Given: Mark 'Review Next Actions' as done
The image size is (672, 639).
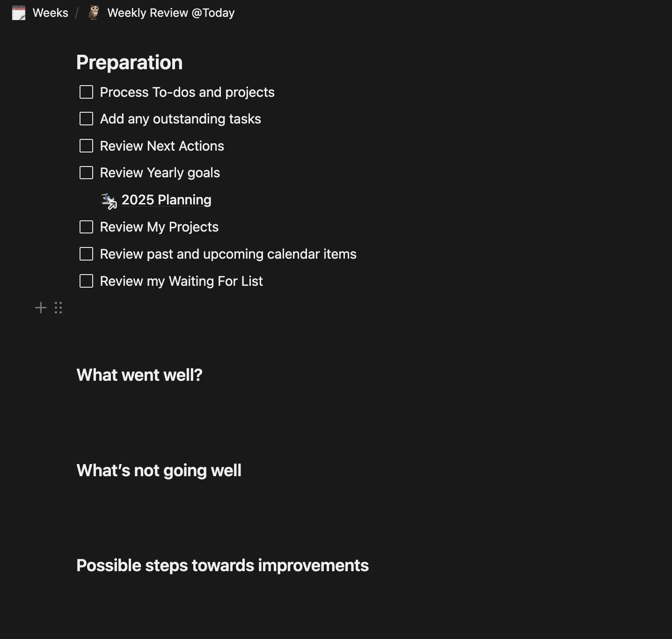Looking at the screenshot, I should point(87,146).
